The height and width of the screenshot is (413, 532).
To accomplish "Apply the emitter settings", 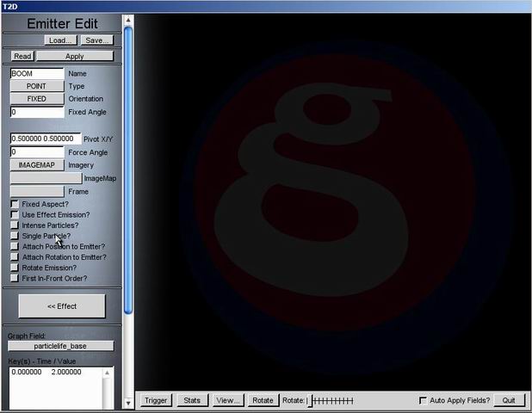I will coord(75,56).
